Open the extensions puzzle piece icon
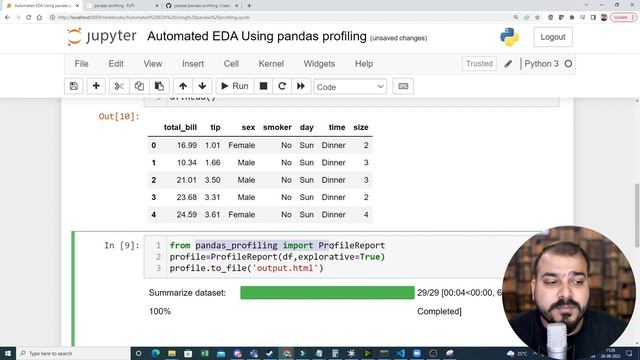Image resolution: width=640 pixels, height=360 pixels. coord(572,18)
